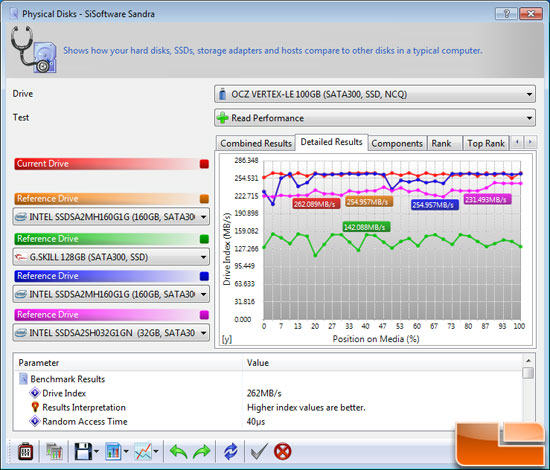Click the Benchmark Results row
550x470 pixels.
pyautogui.click(x=268, y=379)
